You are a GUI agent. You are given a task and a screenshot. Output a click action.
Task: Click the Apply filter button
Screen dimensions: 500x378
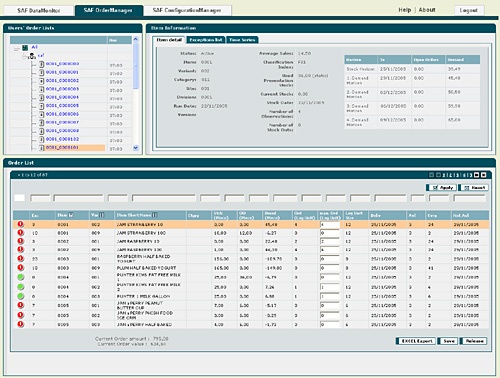(441, 188)
